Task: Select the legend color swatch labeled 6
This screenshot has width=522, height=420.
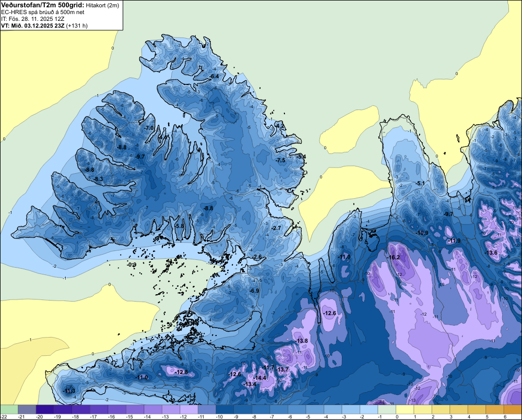Action: click(x=513, y=409)
